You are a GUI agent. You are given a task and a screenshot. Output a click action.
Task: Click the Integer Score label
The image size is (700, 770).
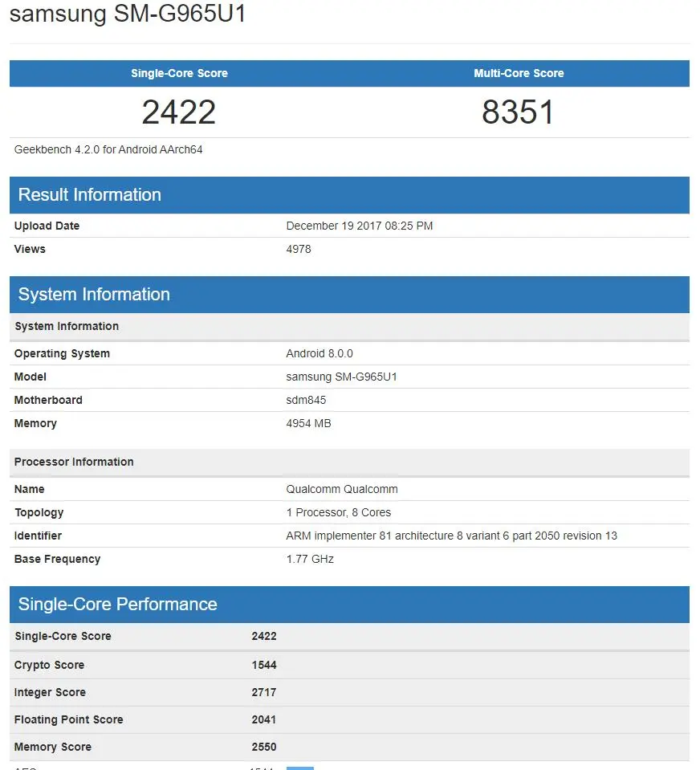[x=50, y=692]
